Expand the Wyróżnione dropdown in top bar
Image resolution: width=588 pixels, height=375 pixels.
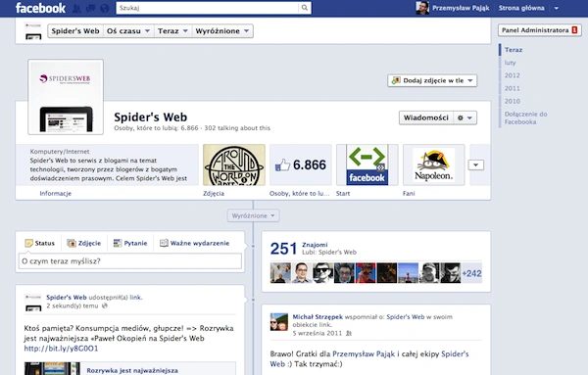[222, 31]
